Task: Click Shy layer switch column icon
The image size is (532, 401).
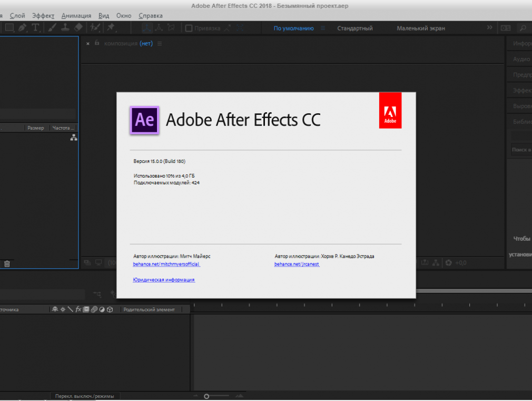Action: pyautogui.click(x=55, y=309)
